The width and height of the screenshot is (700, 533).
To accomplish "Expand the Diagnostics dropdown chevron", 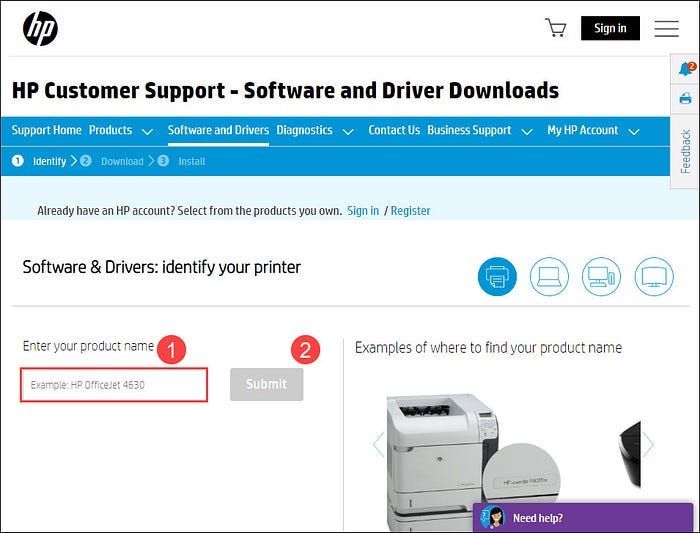I will [348, 132].
